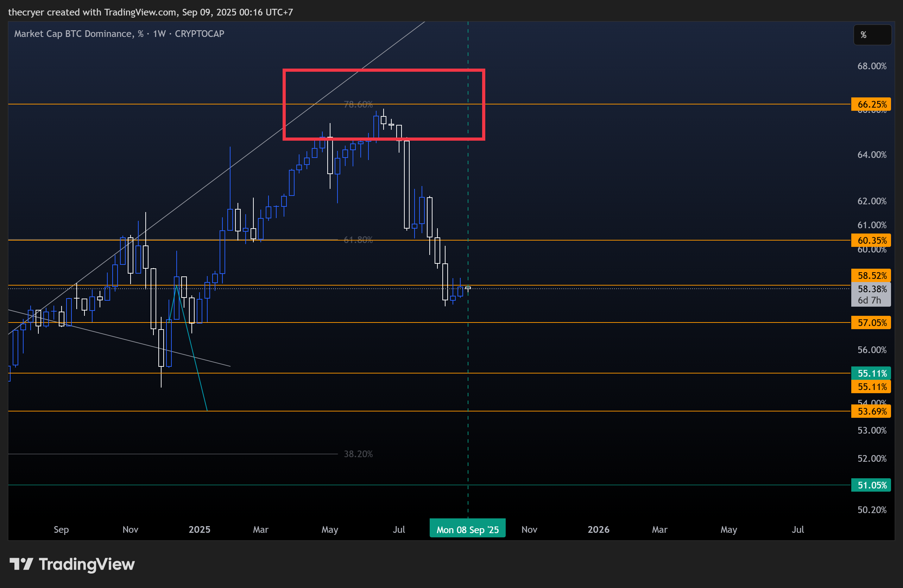Click the 68.00% axis value
This screenshot has width=903, height=588.
coord(872,66)
